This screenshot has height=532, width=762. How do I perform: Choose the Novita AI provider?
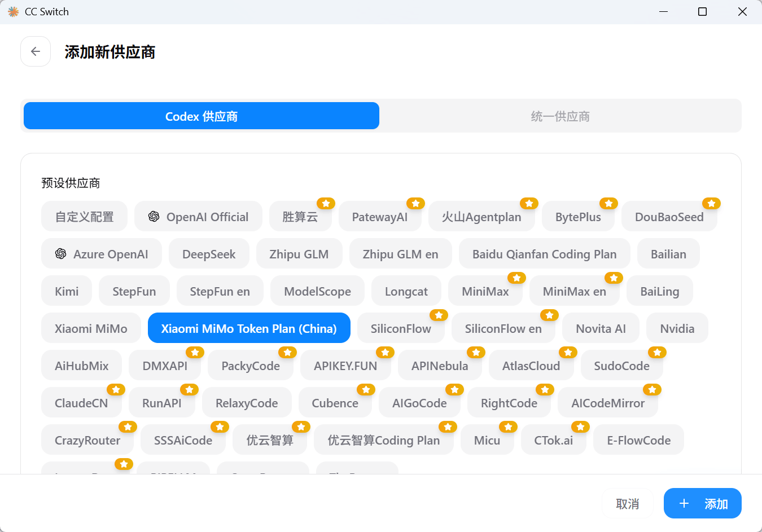(601, 328)
